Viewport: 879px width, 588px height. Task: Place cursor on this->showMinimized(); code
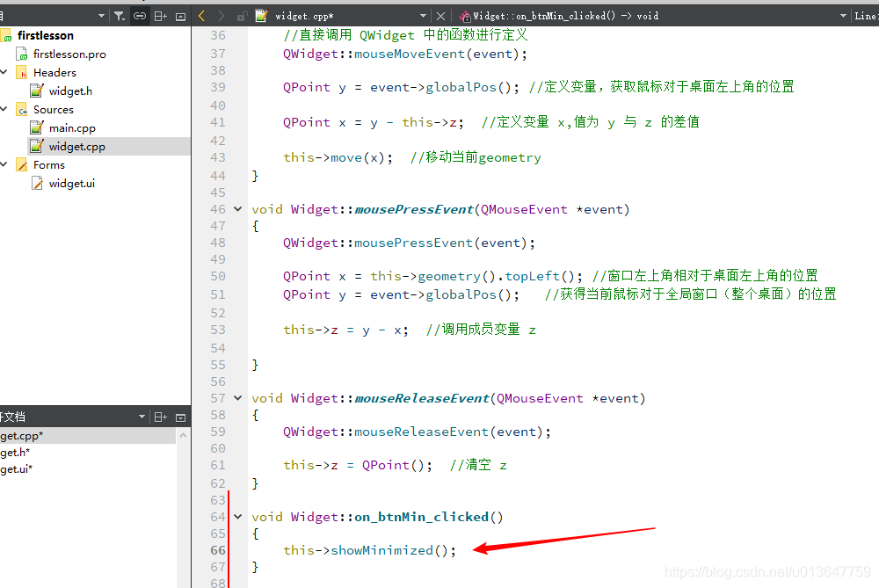369,550
